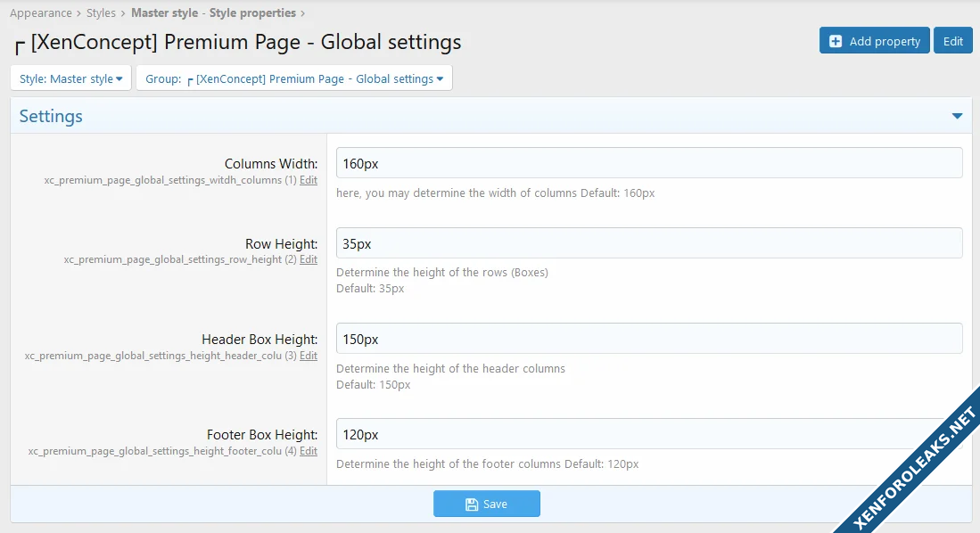Save the style property settings
The height and width of the screenshot is (533, 980).
point(487,504)
